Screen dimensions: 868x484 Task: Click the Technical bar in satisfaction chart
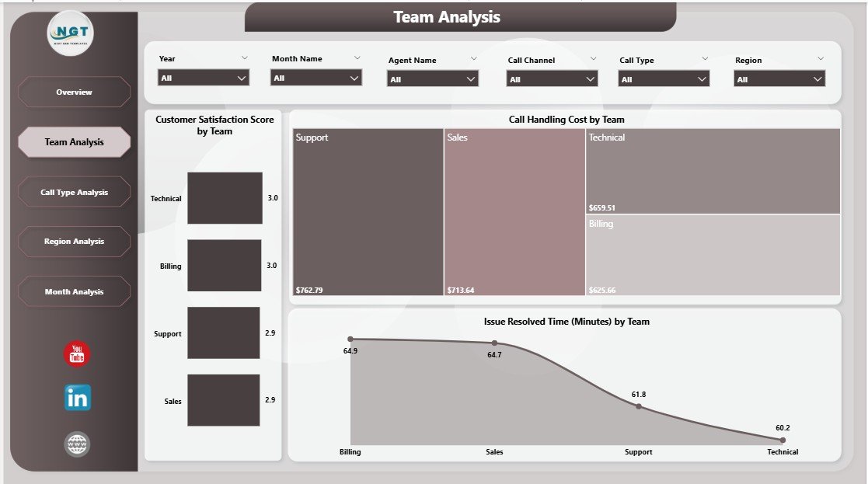(x=224, y=198)
